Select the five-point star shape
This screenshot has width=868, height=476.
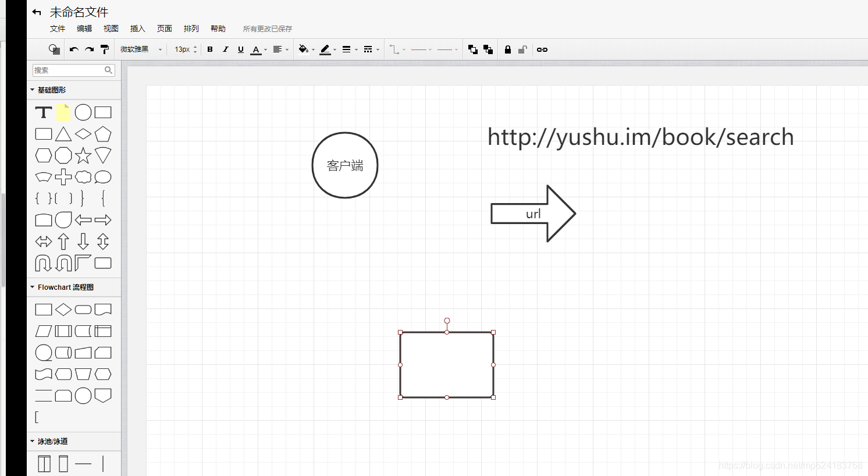pyautogui.click(x=83, y=155)
